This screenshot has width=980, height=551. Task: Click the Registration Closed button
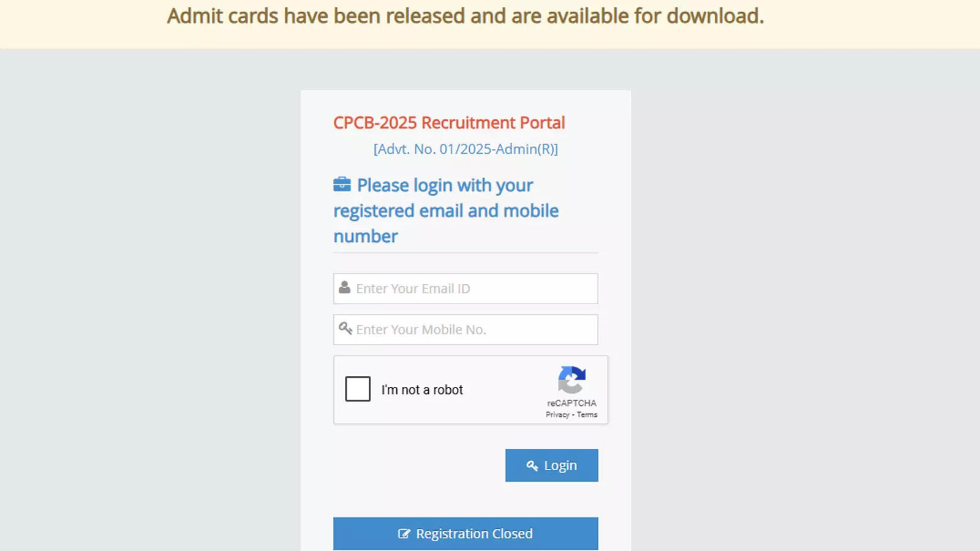click(x=466, y=533)
